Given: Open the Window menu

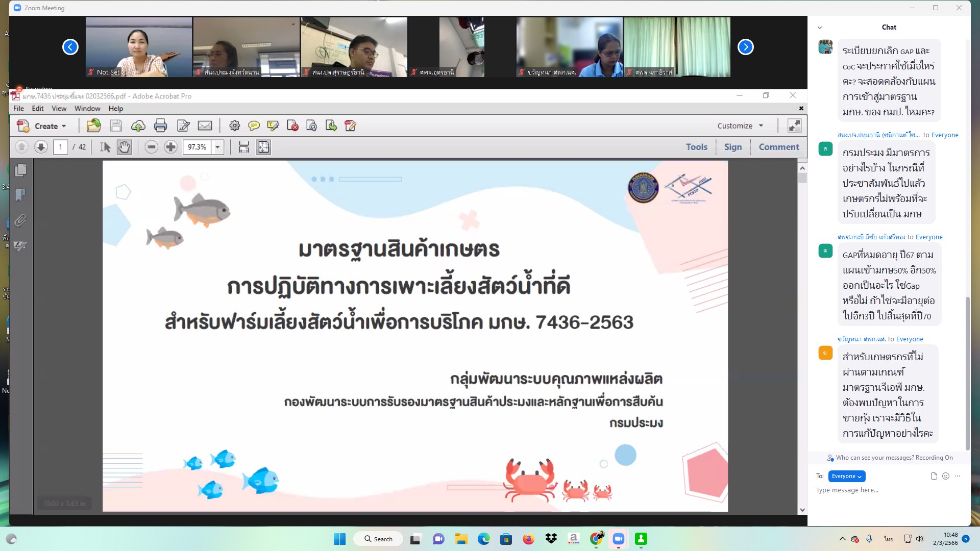Looking at the screenshot, I should tap(87, 108).
